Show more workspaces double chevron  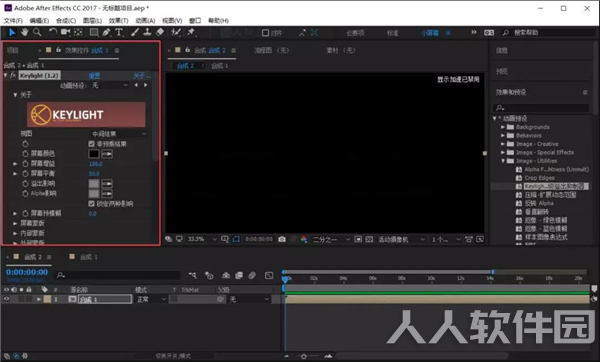(474, 33)
